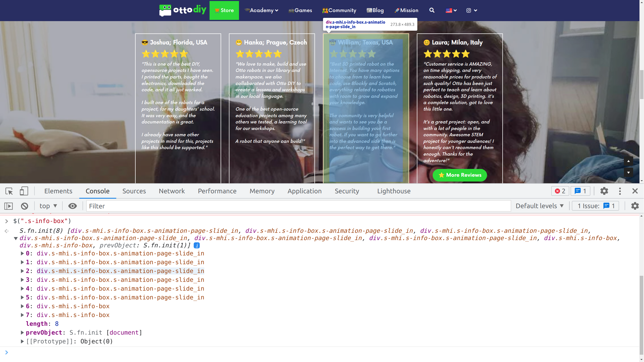Image resolution: width=644 pixels, height=362 pixels.
Task: Open console settings gear icon
Action: click(x=635, y=206)
